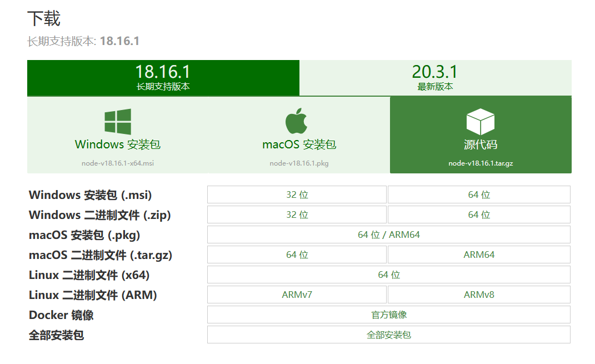Download 64 位 Windows 安装包 (.msi)
The image size is (595, 364).
tap(479, 195)
